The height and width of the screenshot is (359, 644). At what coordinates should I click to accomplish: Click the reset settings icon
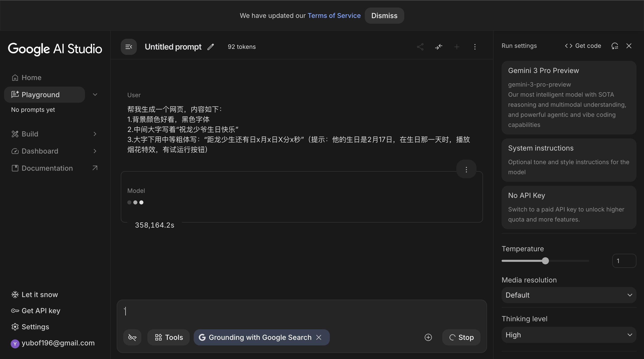tap(615, 46)
